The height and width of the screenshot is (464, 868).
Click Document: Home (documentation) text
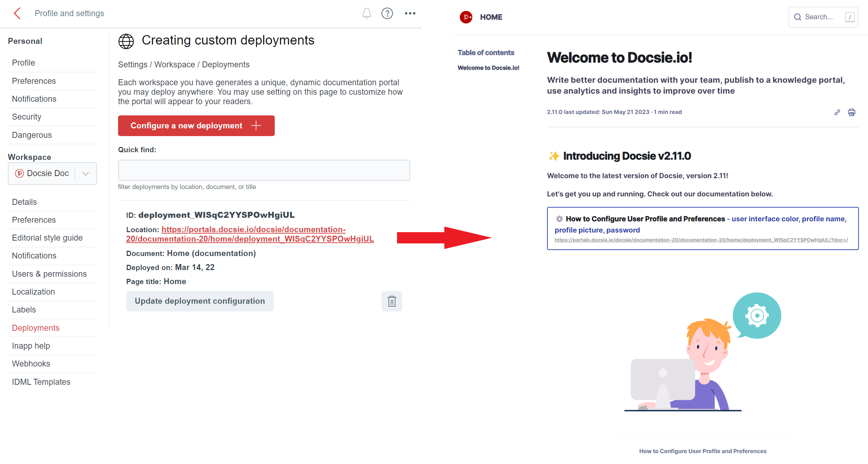(x=191, y=253)
